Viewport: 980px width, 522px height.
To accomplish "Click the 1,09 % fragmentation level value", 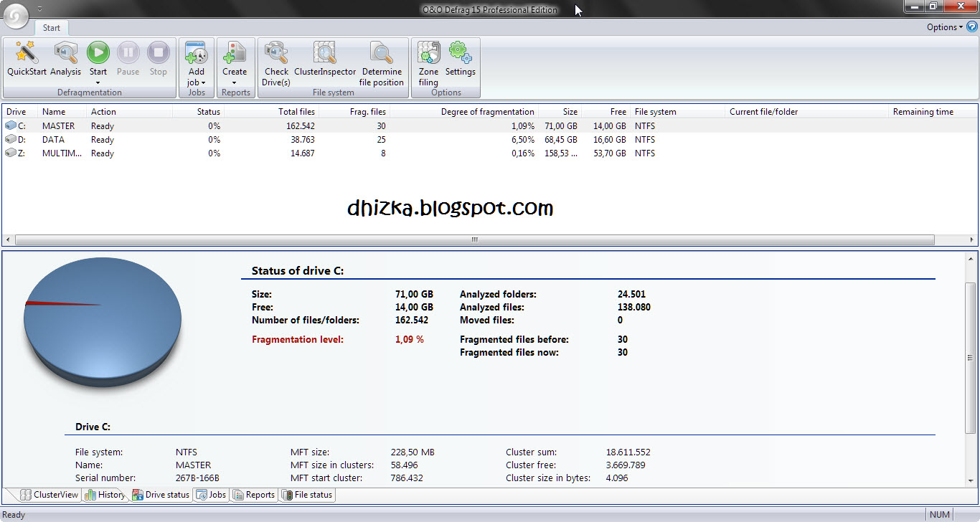I will pos(409,339).
